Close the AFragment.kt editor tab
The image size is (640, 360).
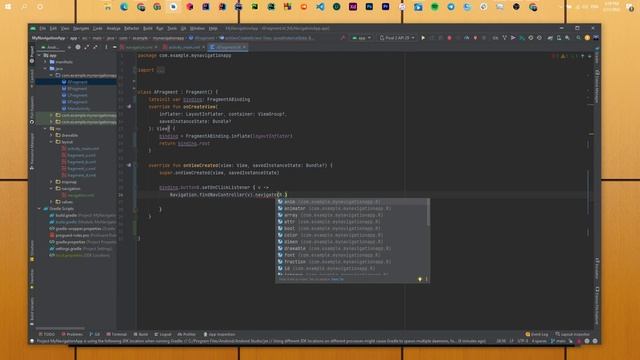click(244, 47)
